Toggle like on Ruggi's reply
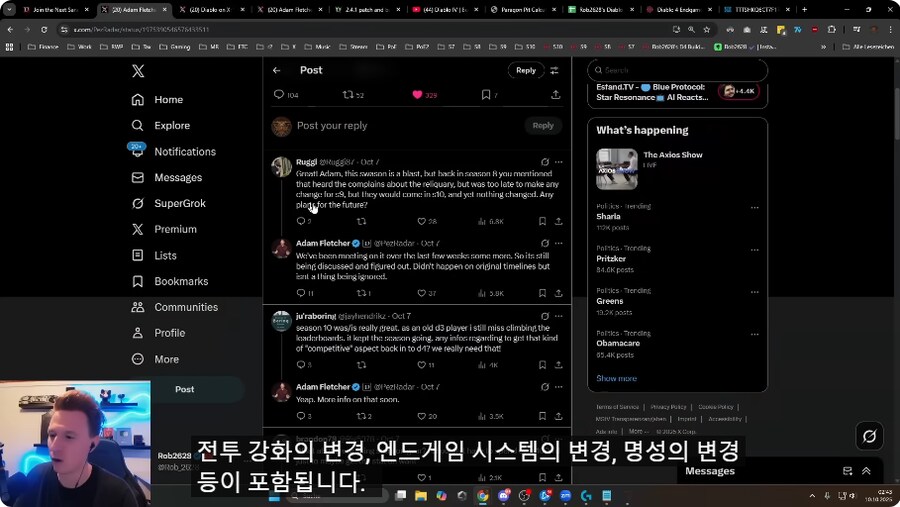The height and width of the screenshot is (507, 900). [x=420, y=221]
